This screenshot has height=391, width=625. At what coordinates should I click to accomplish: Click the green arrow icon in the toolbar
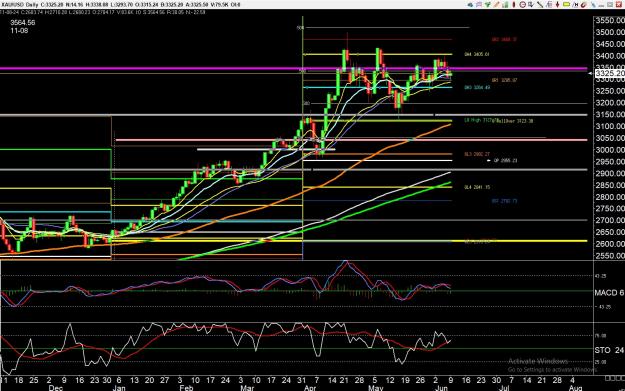(x=487, y=4)
